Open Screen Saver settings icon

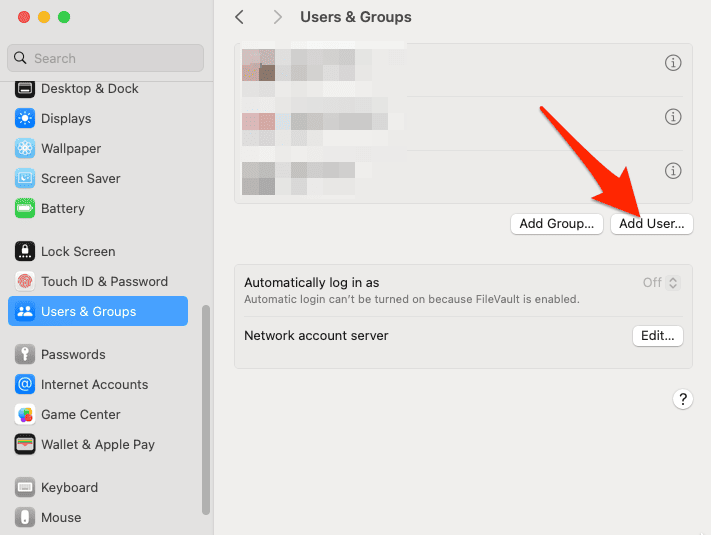[25, 179]
